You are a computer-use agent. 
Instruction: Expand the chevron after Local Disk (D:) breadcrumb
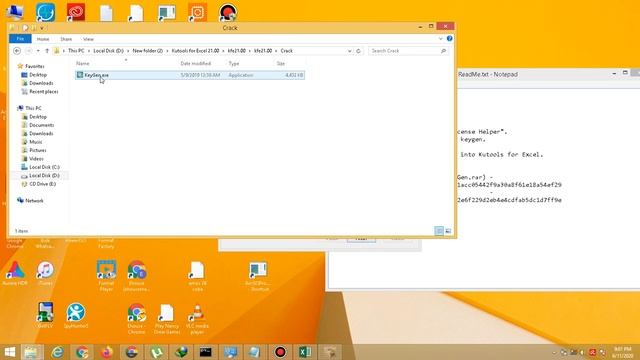[128, 51]
